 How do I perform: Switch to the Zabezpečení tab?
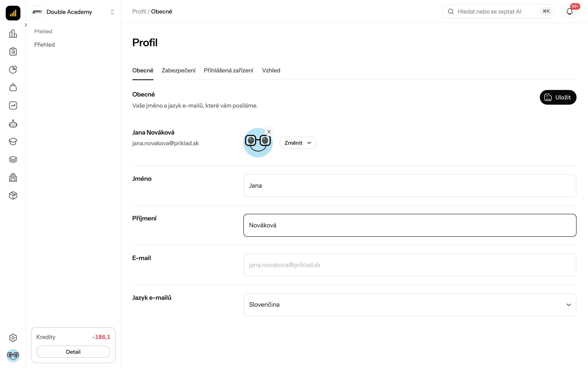coord(179,71)
